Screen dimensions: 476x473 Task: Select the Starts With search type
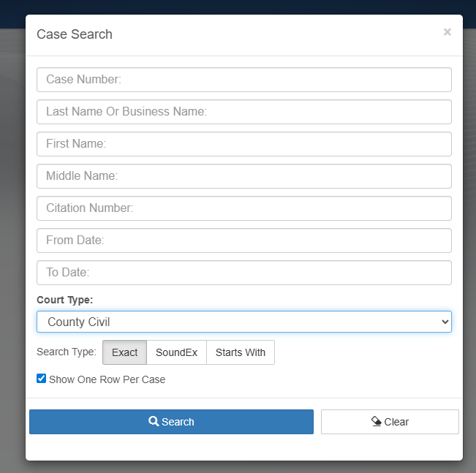240,352
